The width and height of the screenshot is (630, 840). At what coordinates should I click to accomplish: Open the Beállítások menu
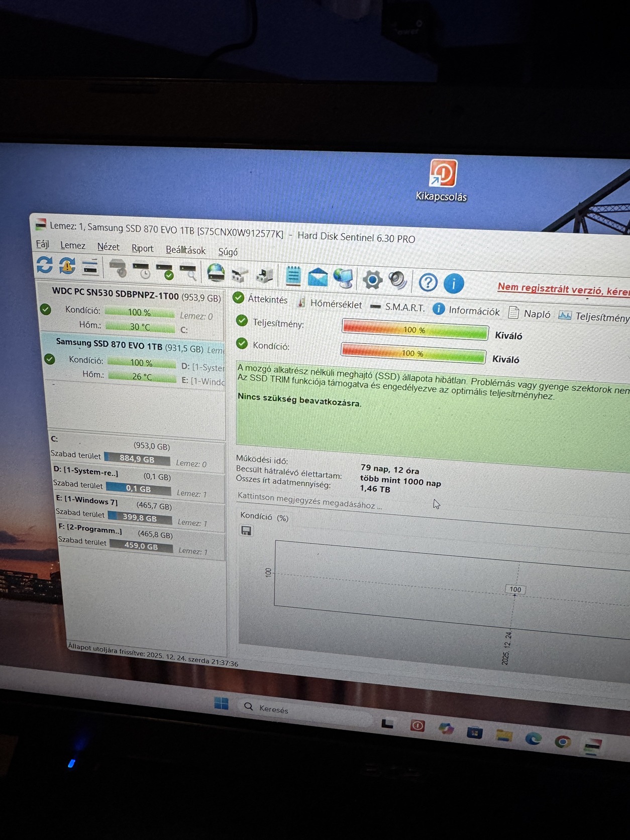point(186,250)
